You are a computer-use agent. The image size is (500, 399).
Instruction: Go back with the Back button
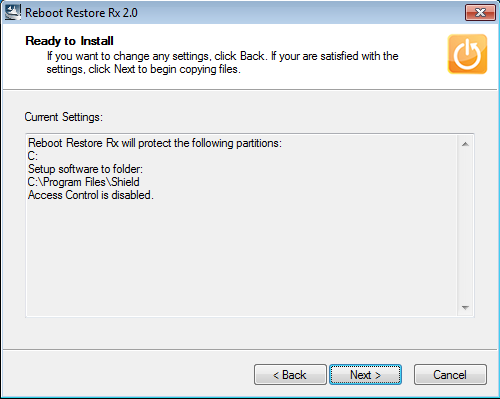point(290,374)
